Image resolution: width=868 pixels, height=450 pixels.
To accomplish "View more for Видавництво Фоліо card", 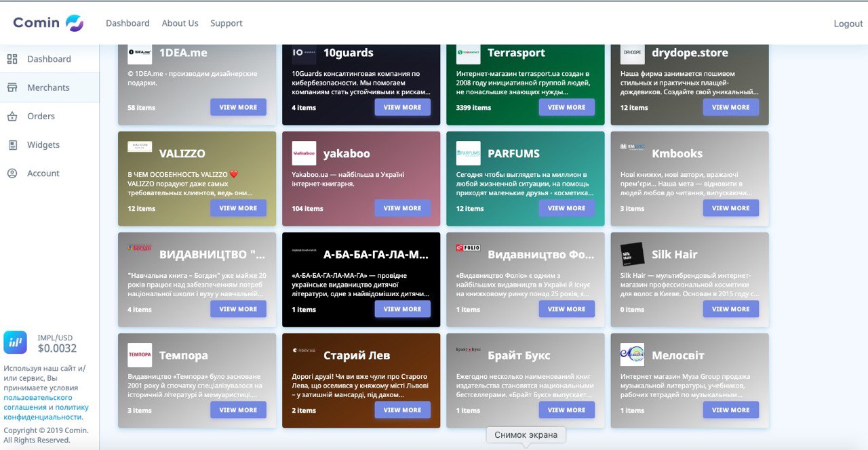I will coord(567,309).
